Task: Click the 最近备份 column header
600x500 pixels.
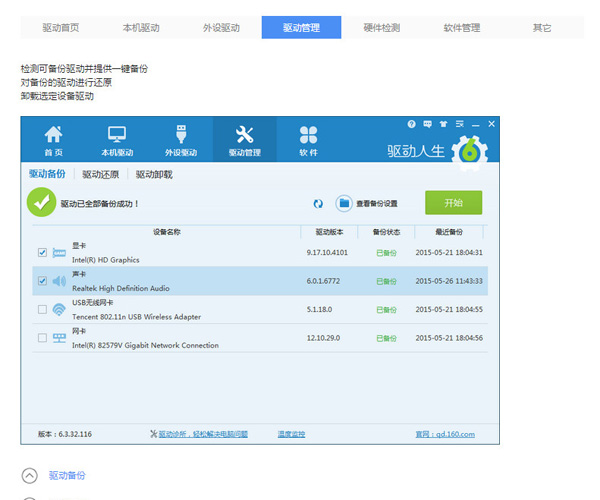Action: point(449,232)
